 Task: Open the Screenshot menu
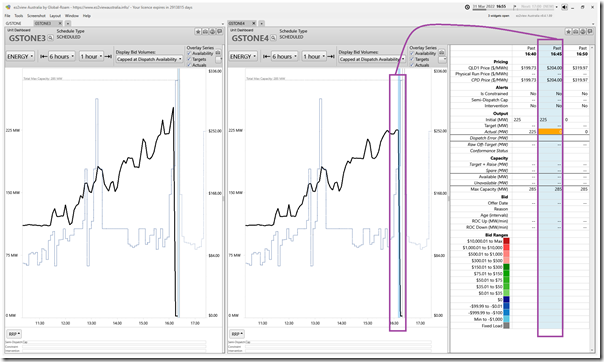[36, 16]
